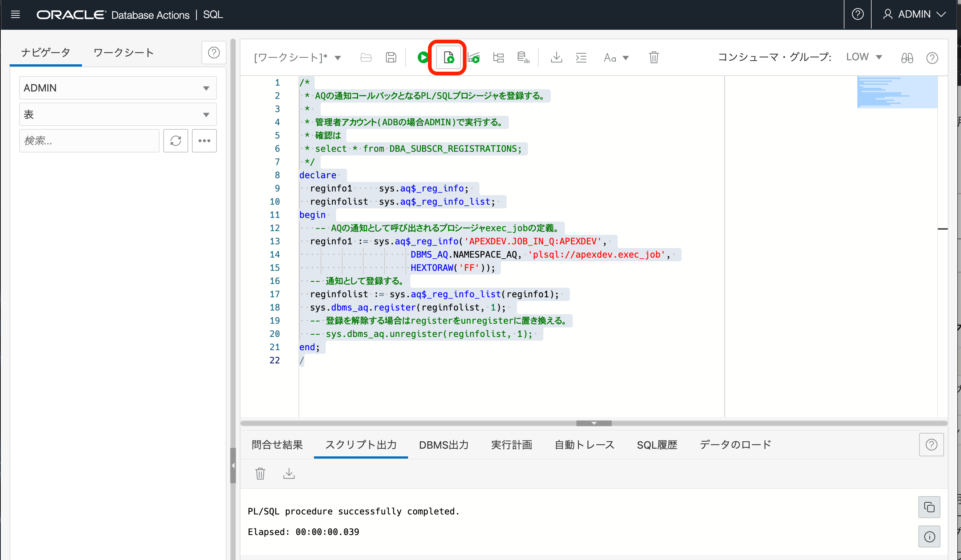Collapse the editor using splitter arrow
961x560 pixels.
(594, 423)
